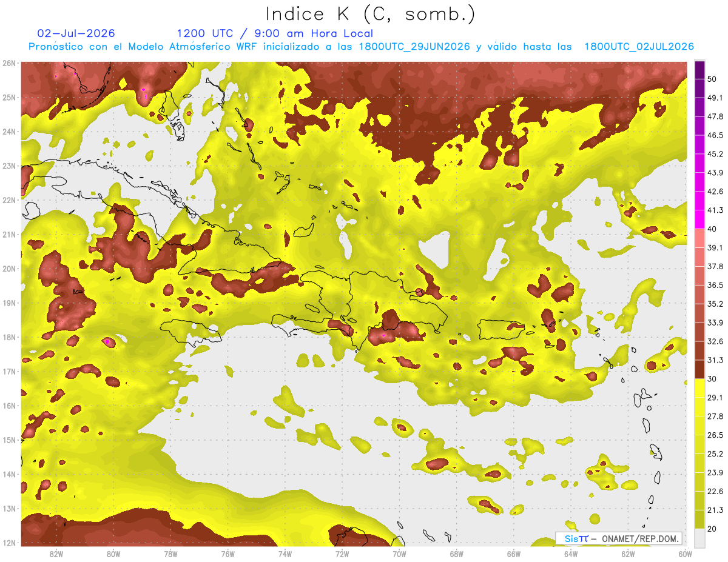Click colorbar value '33.9'

pyautogui.click(x=715, y=323)
